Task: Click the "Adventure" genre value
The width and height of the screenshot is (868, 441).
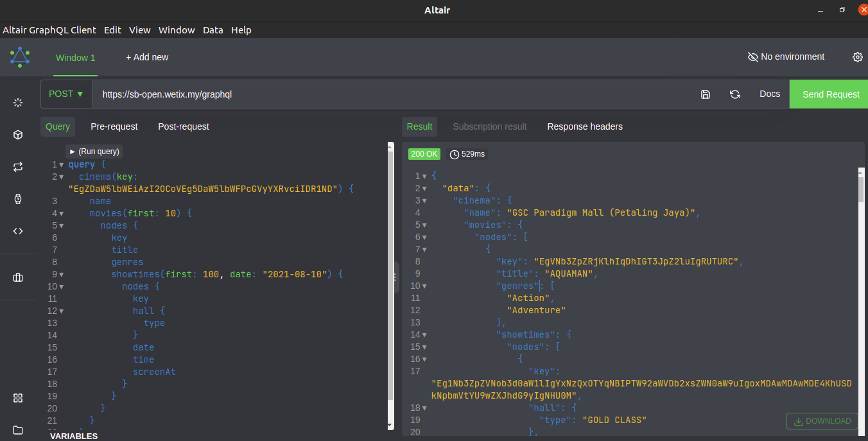Action: [536, 311]
